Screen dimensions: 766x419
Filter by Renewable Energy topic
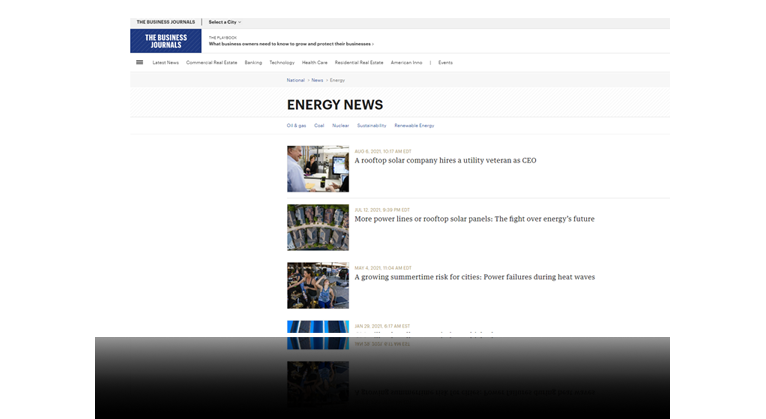click(x=414, y=126)
